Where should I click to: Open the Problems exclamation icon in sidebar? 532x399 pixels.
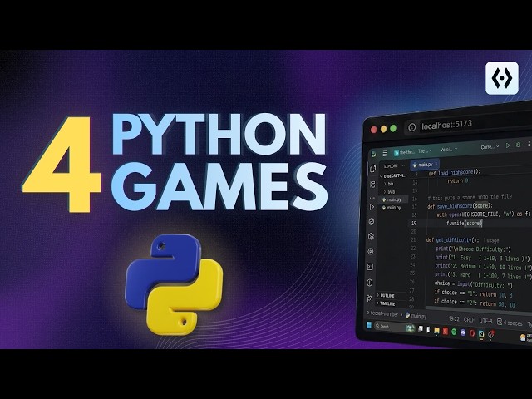pyautogui.click(x=369, y=283)
